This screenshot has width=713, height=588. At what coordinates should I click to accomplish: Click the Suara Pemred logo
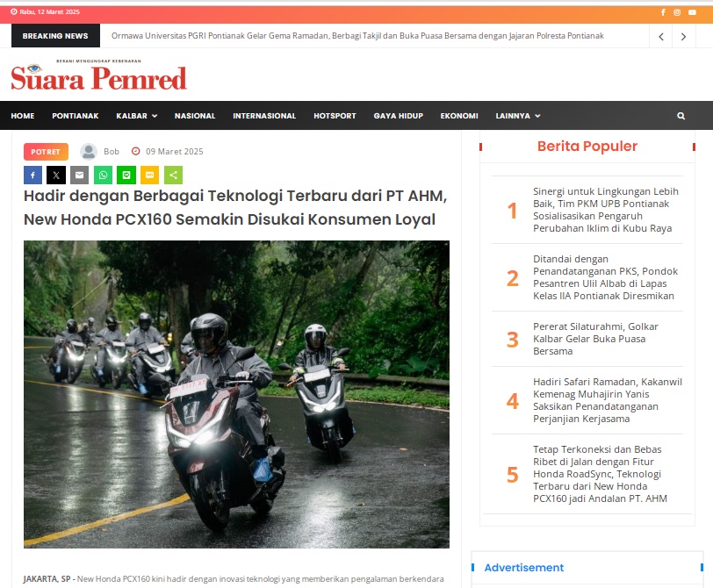coord(98,75)
